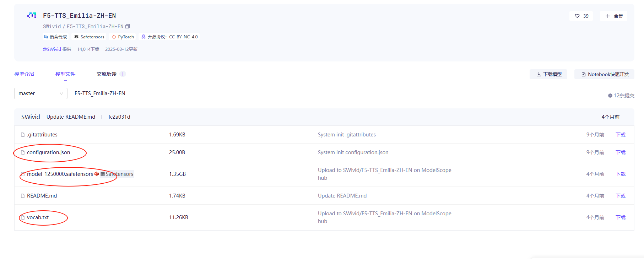Click the 2025-03-12更新 date text
This screenshot has height=259, width=644.
(x=121, y=49)
